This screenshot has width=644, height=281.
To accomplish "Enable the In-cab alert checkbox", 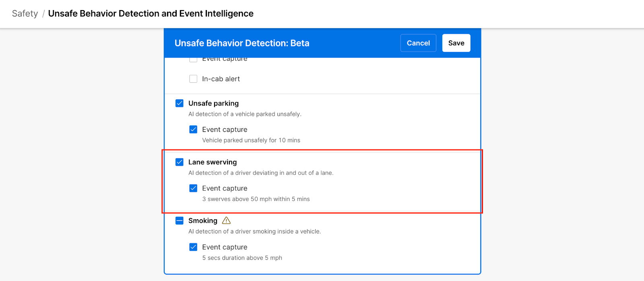I will pos(193,79).
